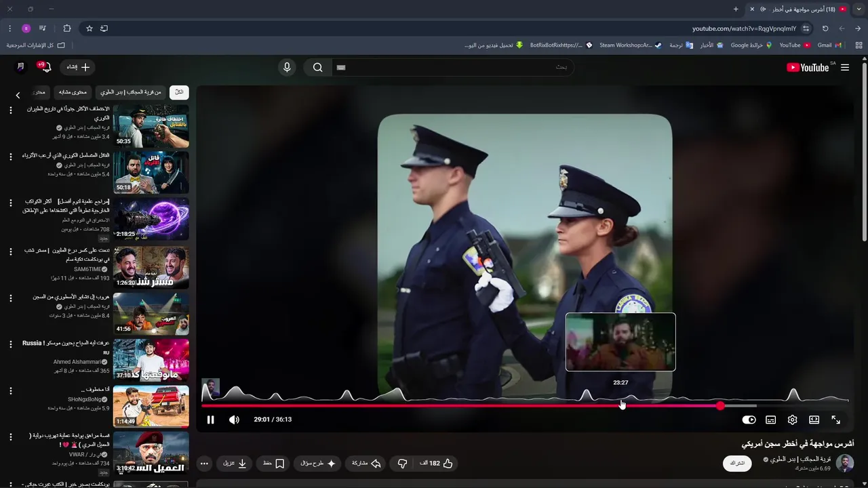Viewport: 868px width, 488px height.
Task: Open the 1:26:20 SAM6TIME podcast thumbnail
Action: click(x=151, y=267)
